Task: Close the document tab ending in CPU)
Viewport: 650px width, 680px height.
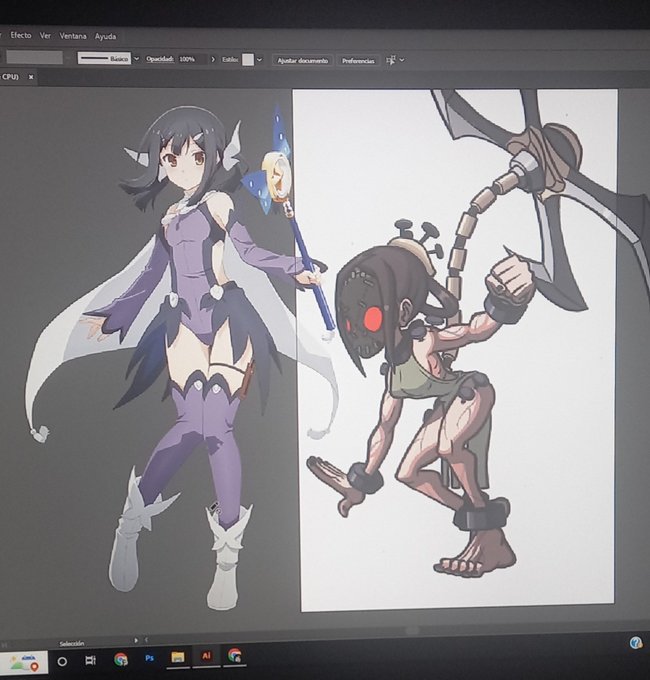Action: click(x=31, y=77)
